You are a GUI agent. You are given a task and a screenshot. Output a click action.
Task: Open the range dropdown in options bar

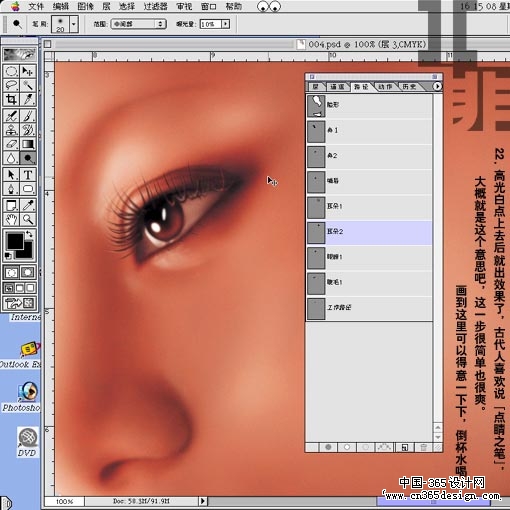[x=138, y=24]
